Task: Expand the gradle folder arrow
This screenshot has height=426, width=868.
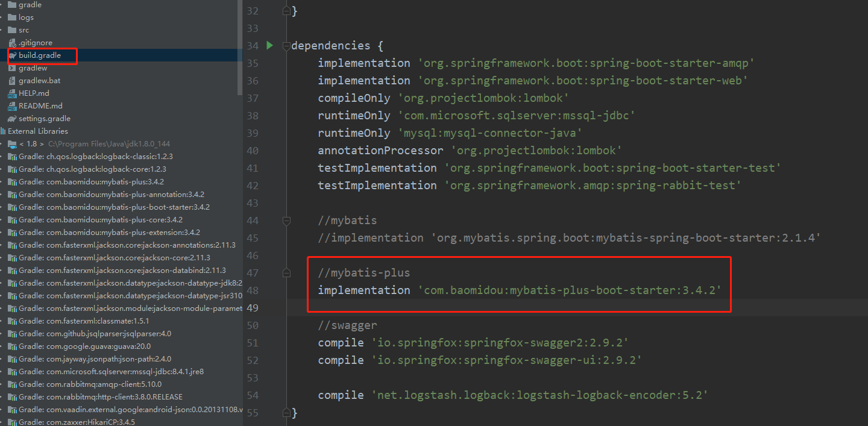Action: 2,5
